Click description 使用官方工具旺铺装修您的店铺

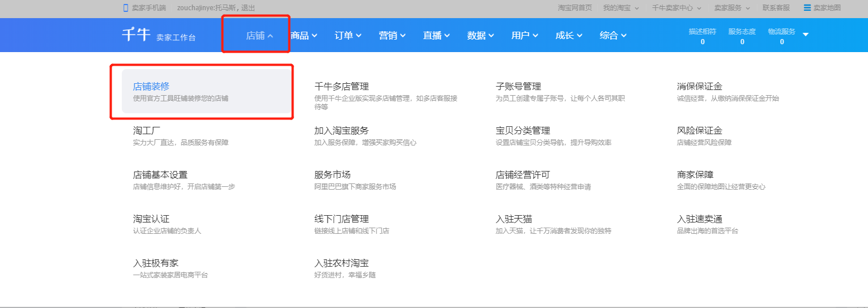point(181,98)
